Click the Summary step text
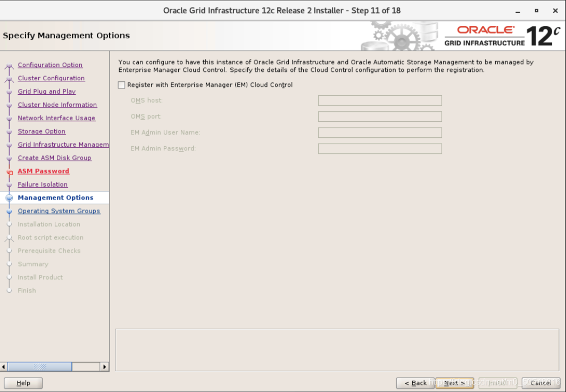Screen dimensions: 566x392 33,264
